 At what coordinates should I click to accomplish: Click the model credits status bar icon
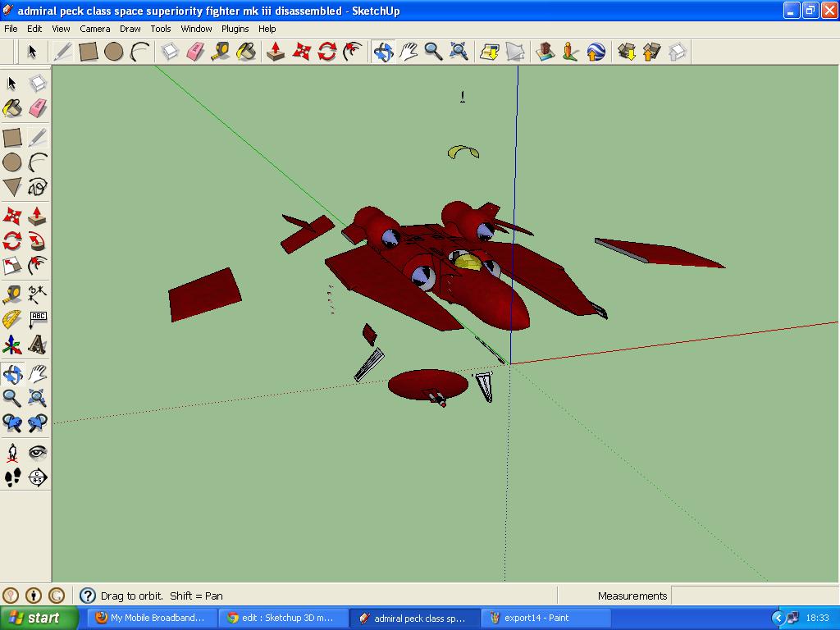[34, 596]
